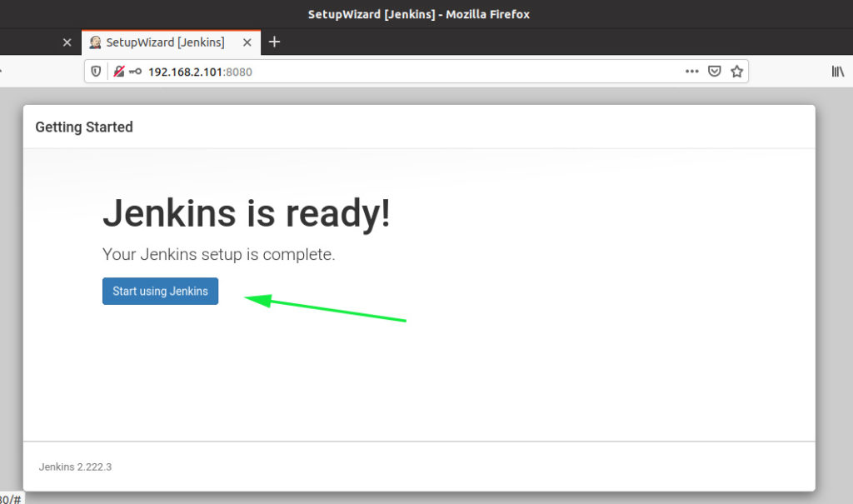The height and width of the screenshot is (504, 853).
Task: Open the Firefox Library icon
Action: [x=838, y=72]
